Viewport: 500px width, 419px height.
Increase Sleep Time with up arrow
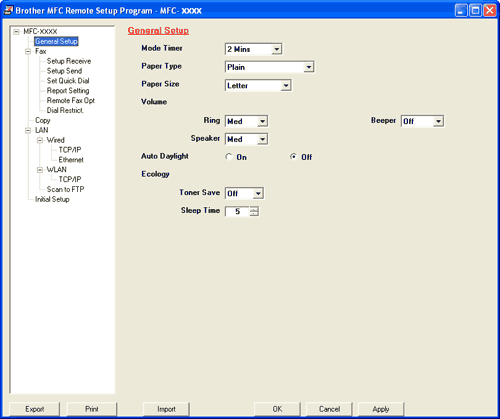(x=254, y=209)
